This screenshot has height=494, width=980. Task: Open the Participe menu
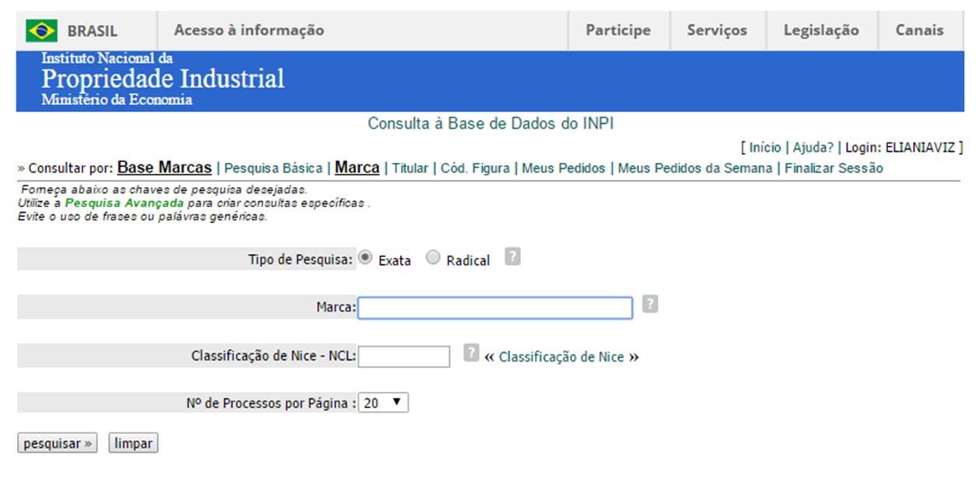tap(618, 30)
